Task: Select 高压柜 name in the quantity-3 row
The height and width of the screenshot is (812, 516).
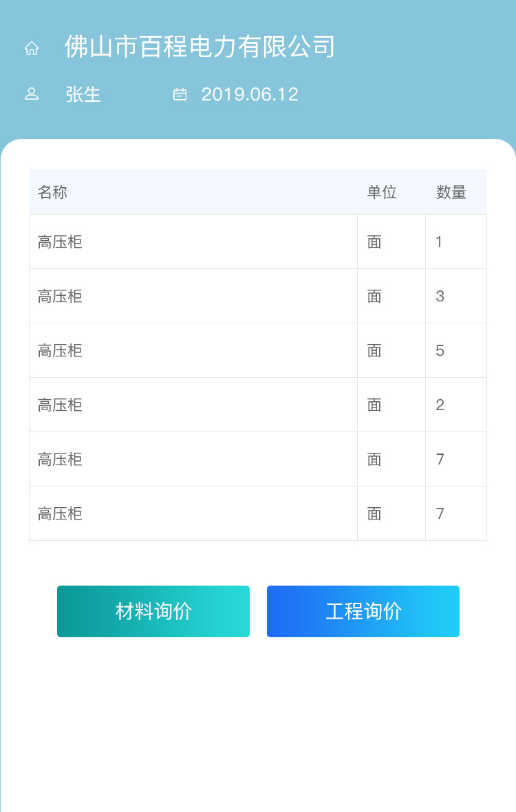Action: pos(60,296)
